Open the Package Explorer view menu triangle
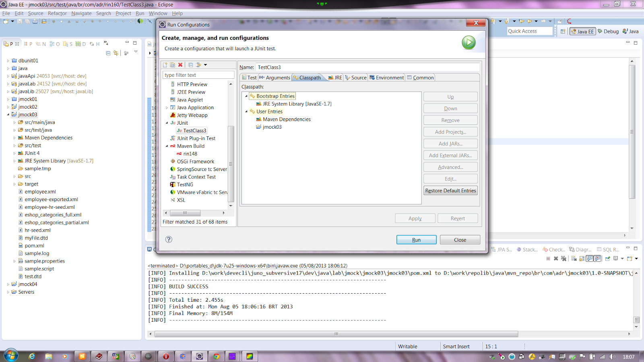Image resolution: width=644 pixels, height=362 pixels. click(136, 52)
